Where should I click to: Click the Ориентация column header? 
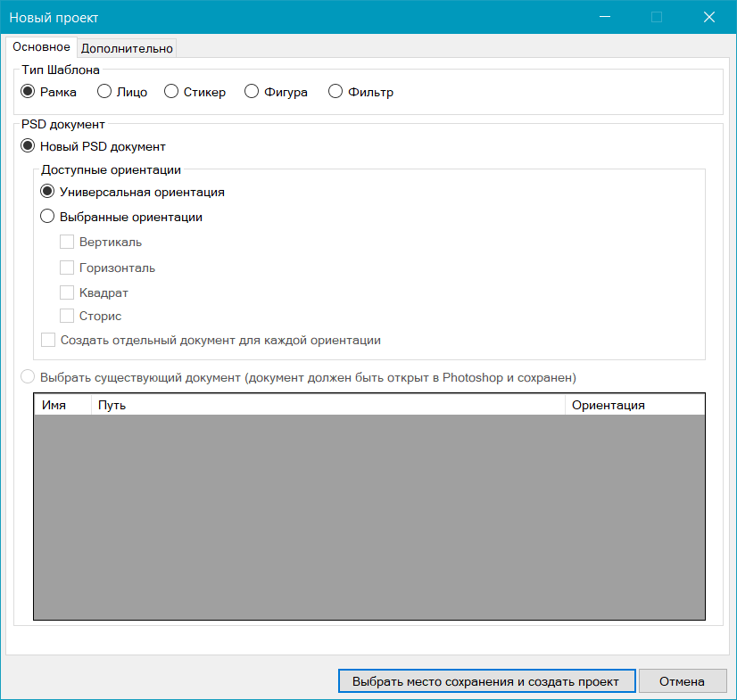[633, 405]
